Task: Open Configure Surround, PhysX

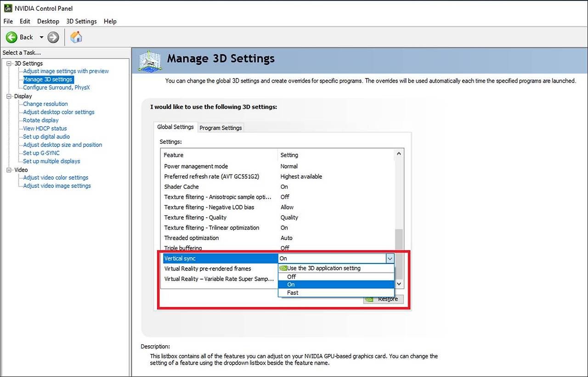Action: pos(57,87)
